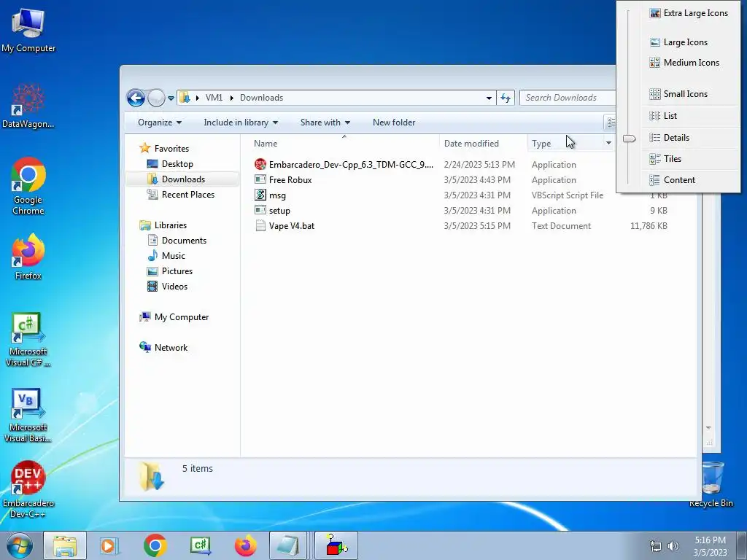Click Microsoft Visual C# desktop shortcut
Image resolution: width=747 pixels, height=560 pixels.
pyautogui.click(x=28, y=340)
